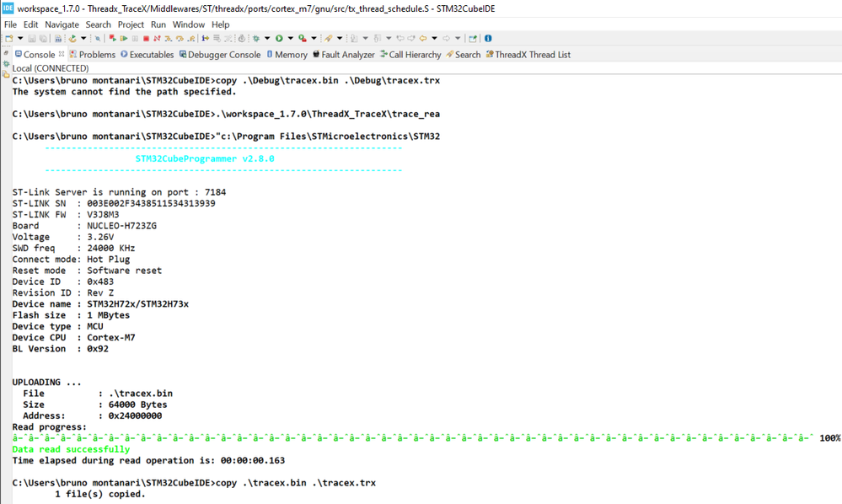Screen dimensions: 842x504
Task: Click the Save toolbar icon
Action: point(32,39)
